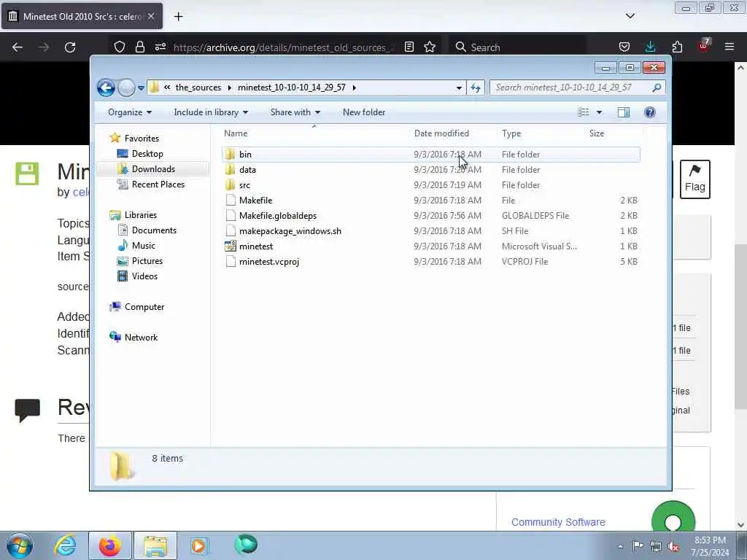Select the minetest Visual Studio solution icon

coord(231,246)
